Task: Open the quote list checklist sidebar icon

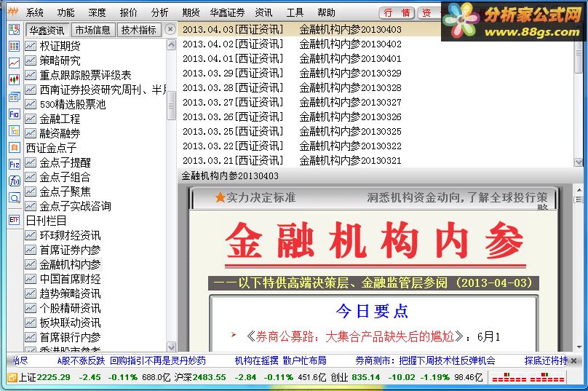Action: tap(15, 29)
